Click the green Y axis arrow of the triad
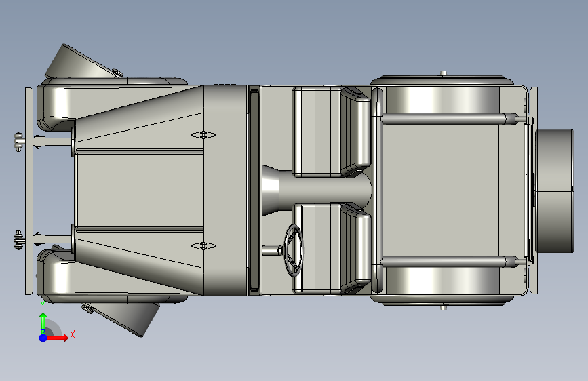The height and width of the screenshot is (381, 588). (43, 322)
